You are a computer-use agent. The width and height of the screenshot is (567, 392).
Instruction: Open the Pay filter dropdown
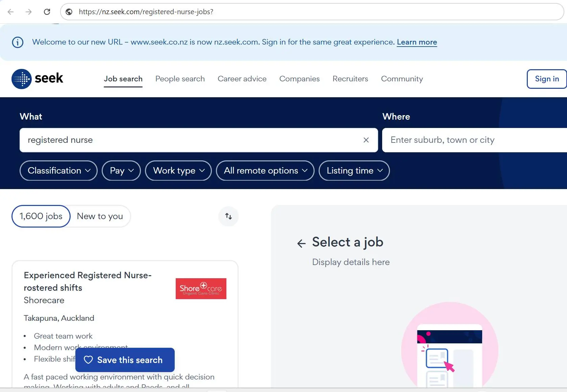click(121, 171)
